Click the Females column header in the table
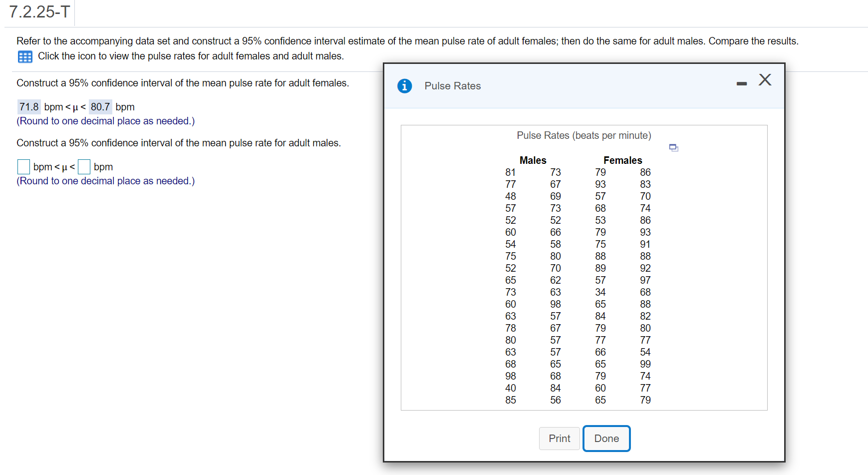Screen dimensions: 868x475 coord(622,160)
